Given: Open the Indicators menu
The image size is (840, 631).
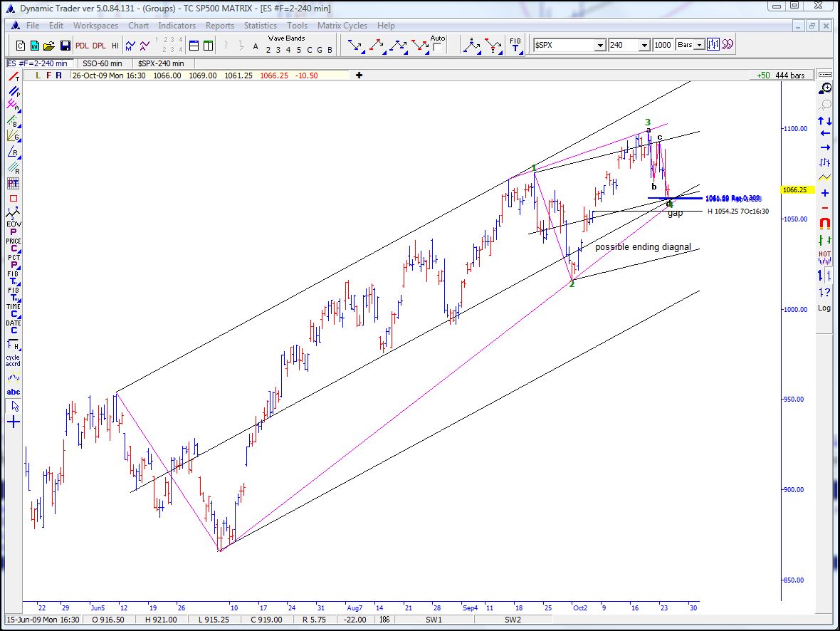Looking at the screenshot, I should [x=177, y=25].
